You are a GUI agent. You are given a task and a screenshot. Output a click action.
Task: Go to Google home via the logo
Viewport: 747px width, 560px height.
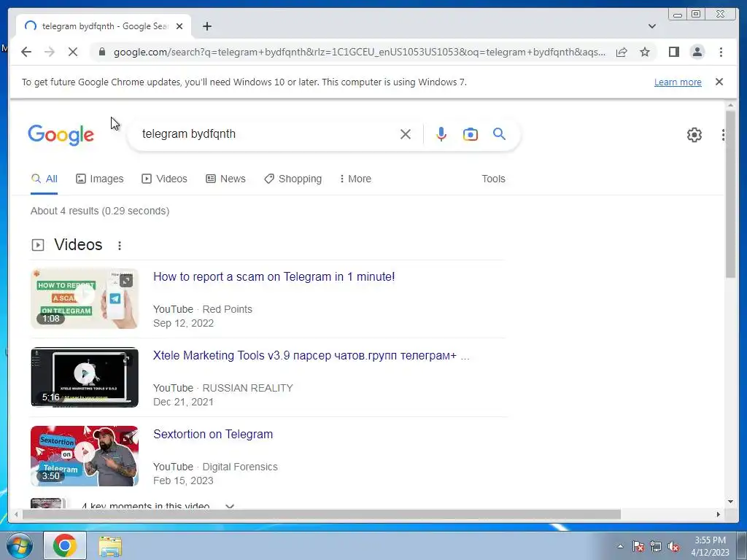(x=61, y=135)
